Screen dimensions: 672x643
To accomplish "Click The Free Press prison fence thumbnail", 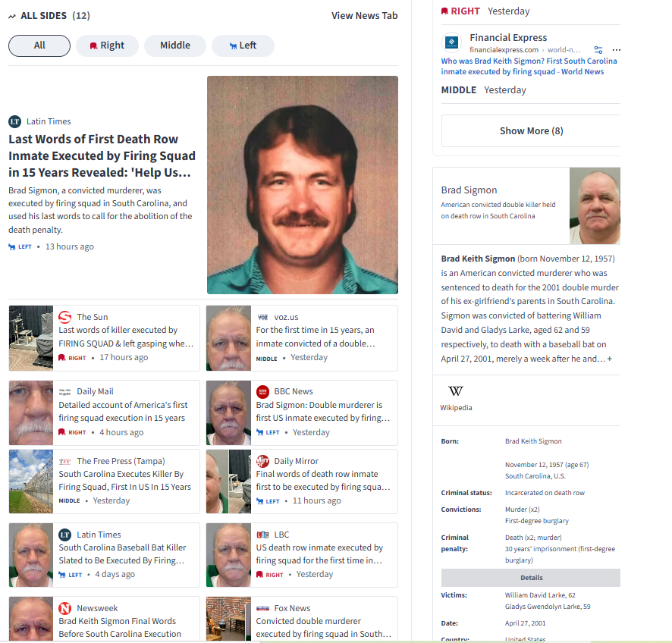I will pyautogui.click(x=31, y=481).
